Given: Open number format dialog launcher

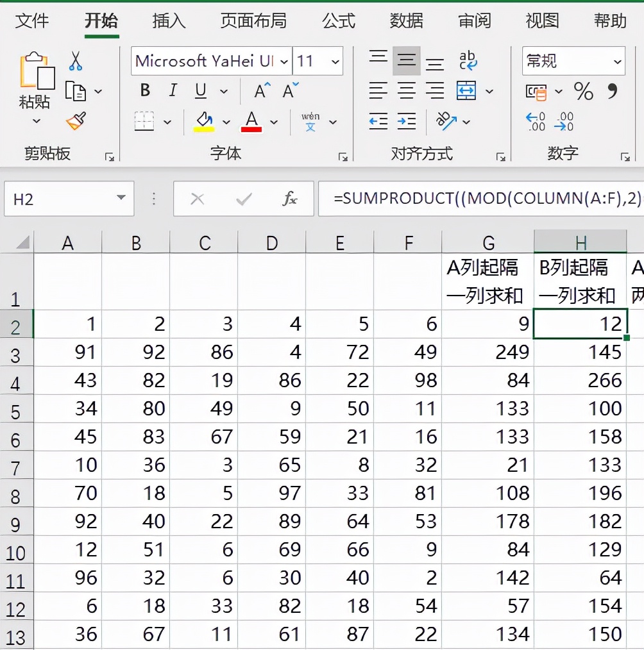Looking at the screenshot, I should (625, 157).
